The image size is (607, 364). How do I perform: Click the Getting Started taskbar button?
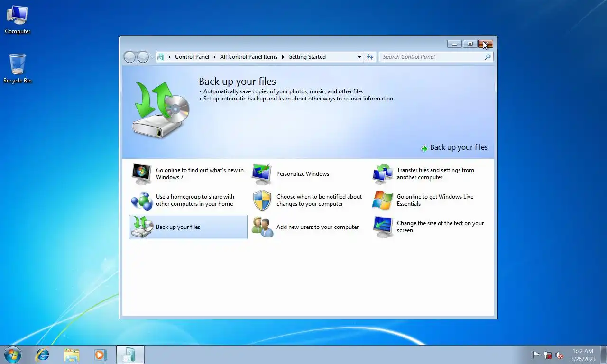[130, 355]
